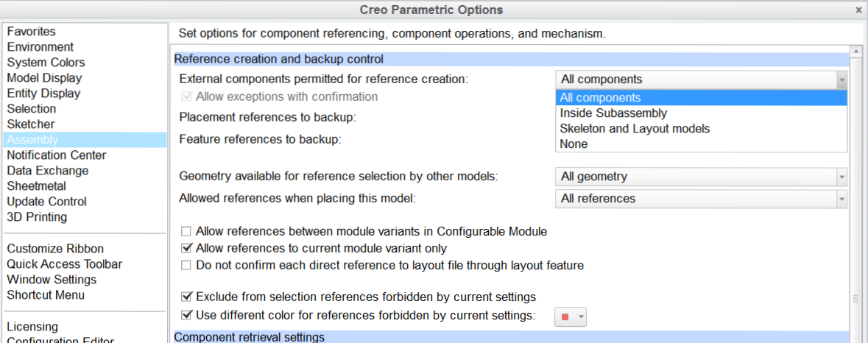The height and width of the screenshot is (343, 868).
Task: Toggle Allow exceptions with confirmation checkbox
Action: (x=186, y=97)
